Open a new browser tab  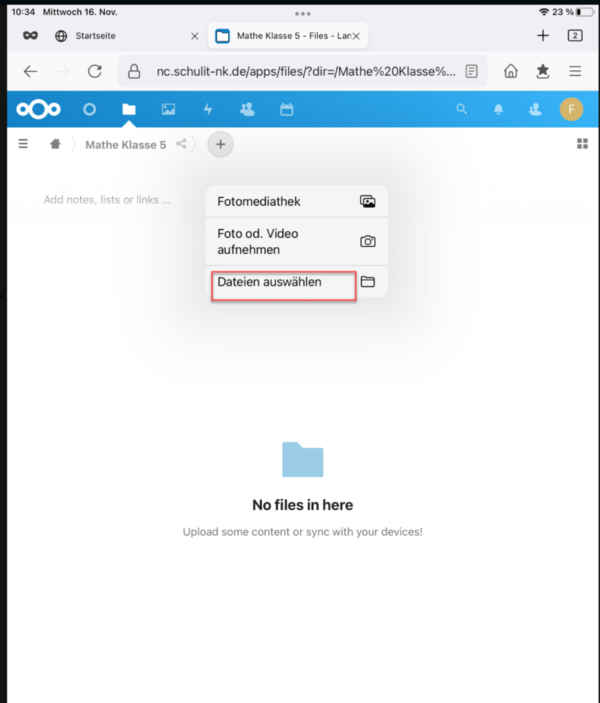click(543, 35)
